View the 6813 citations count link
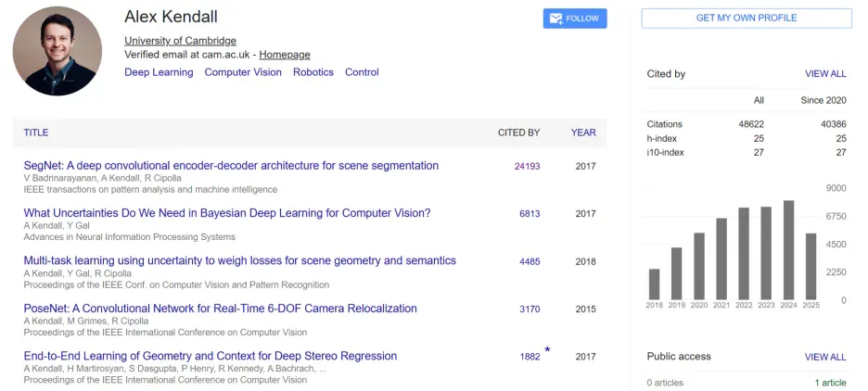This screenshot has width=868, height=391. point(530,213)
